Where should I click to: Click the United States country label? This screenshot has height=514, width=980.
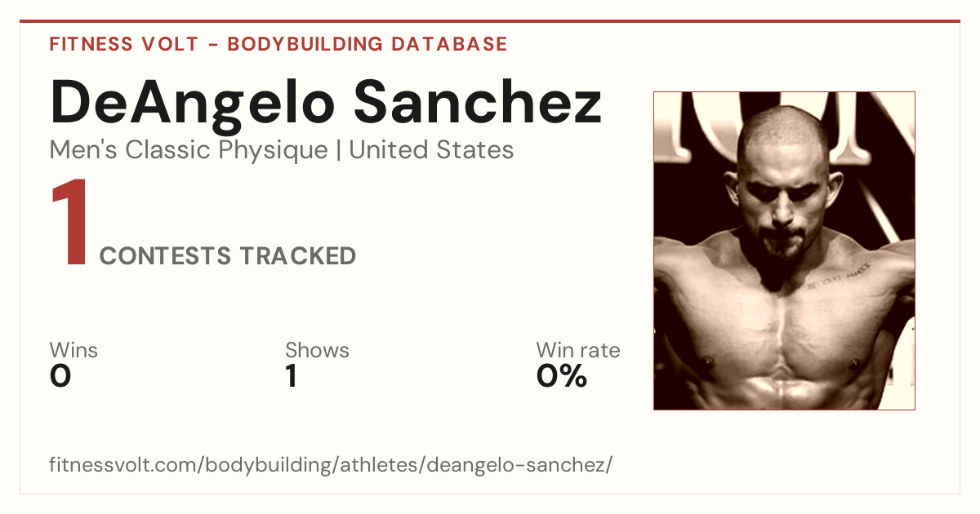[x=431, y=150]
